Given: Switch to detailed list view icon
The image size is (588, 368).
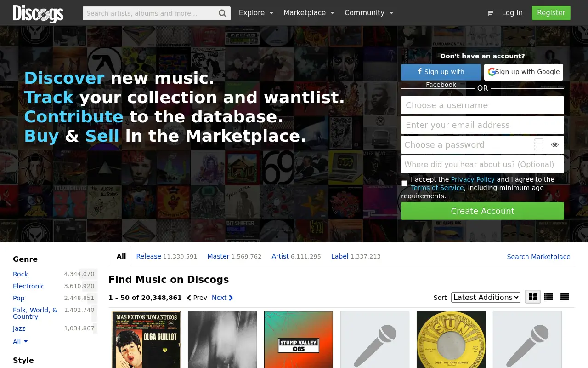Looking at the screenshot, I should coord(548,297).
